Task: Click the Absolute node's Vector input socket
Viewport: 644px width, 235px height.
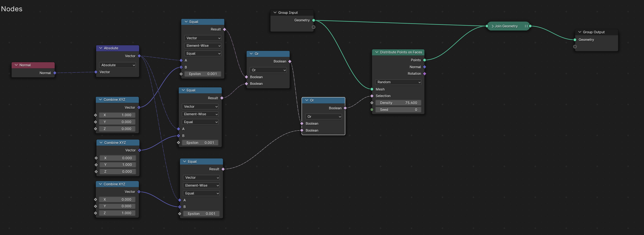Action: [x=96, y=72]
